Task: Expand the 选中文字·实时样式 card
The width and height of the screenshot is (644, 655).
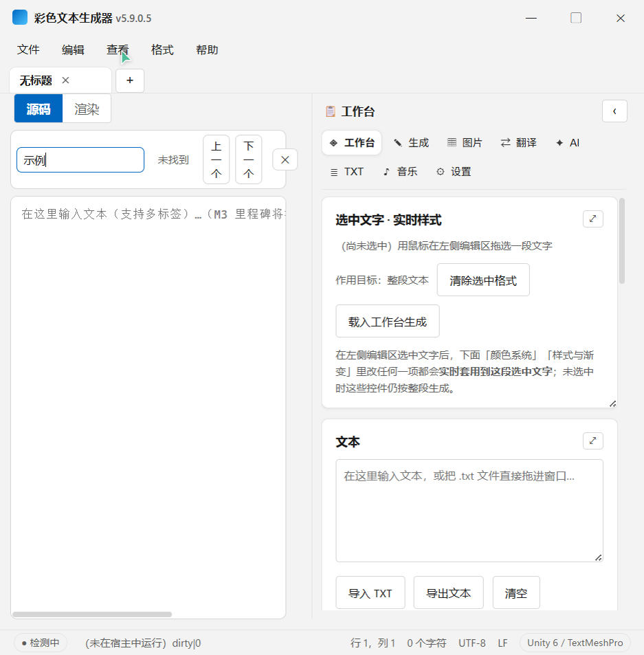Action: pos(592,219)
